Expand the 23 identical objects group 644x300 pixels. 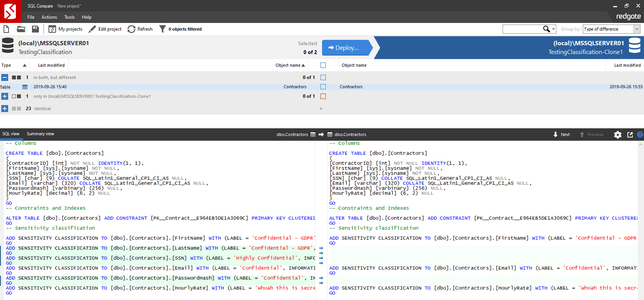click(x=4, y=109)
